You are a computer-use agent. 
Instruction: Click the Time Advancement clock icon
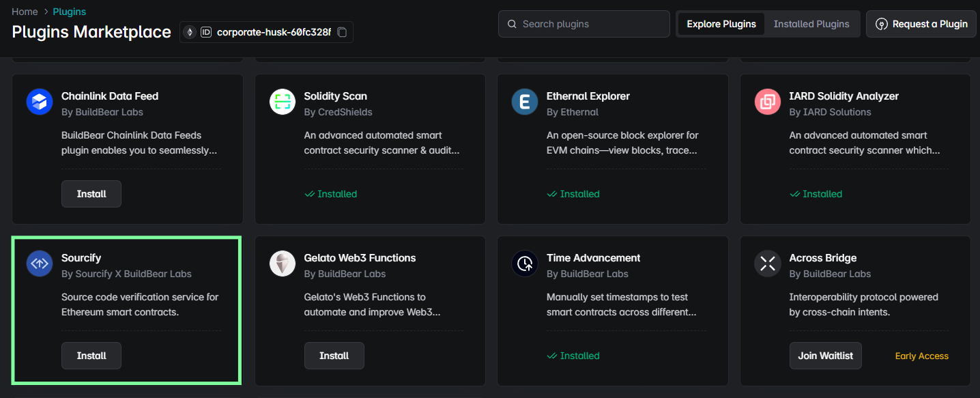tap(525, 264)
